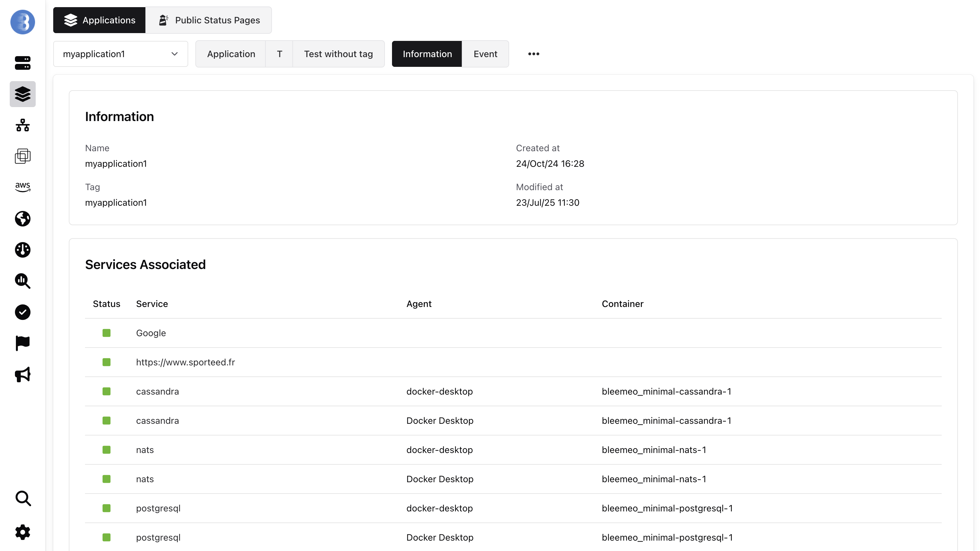This screenshot has height=551, width=980.
Task: Open the megaphone notifications icon
Action: pos(22,374)
